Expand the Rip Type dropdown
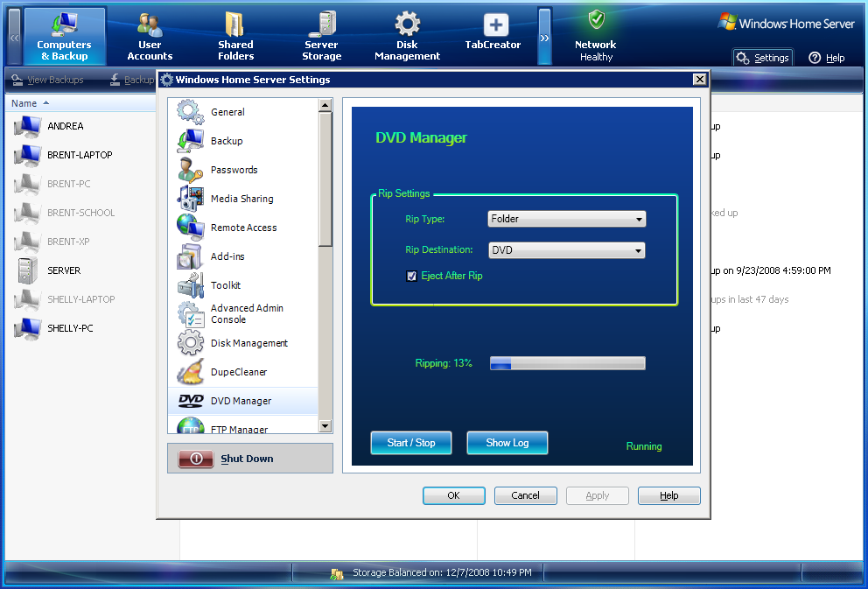The height and width of the screenshot is (589, 868). [566, 220]
